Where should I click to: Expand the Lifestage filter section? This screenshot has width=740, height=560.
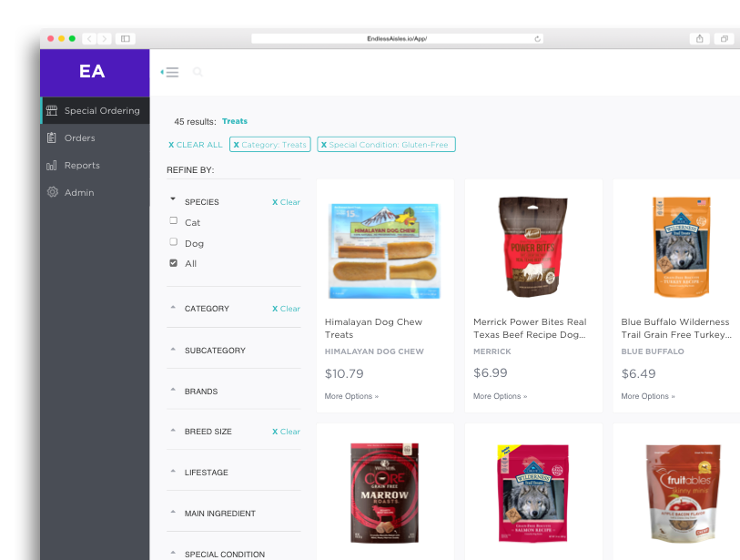[173, 472]
